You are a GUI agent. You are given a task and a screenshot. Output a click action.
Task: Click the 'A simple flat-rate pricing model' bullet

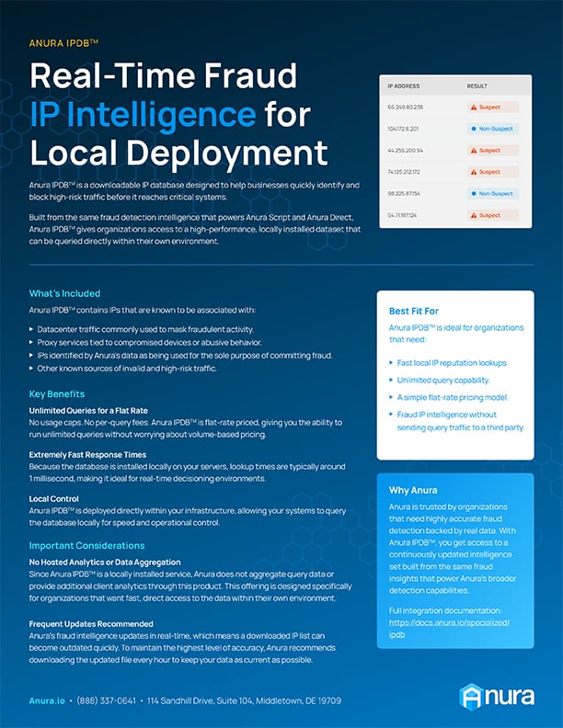click(x=449, y=397)
